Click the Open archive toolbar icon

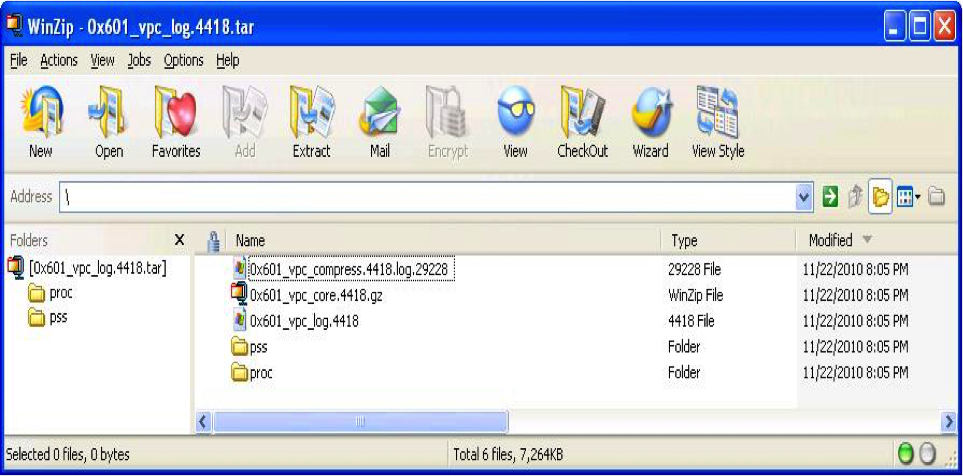108,112
